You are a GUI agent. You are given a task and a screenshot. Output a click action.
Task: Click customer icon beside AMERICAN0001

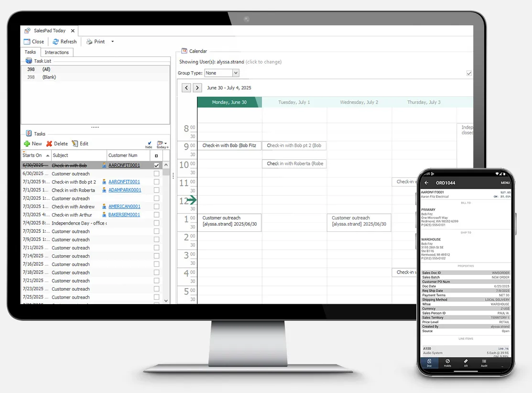coord(104,207)
